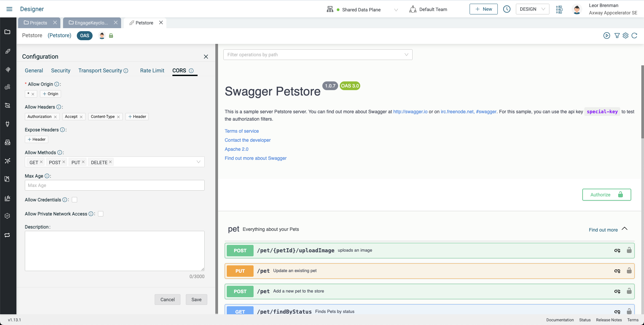
Task: Switch to the Rate Limit tab
Action: coord(152,71)
